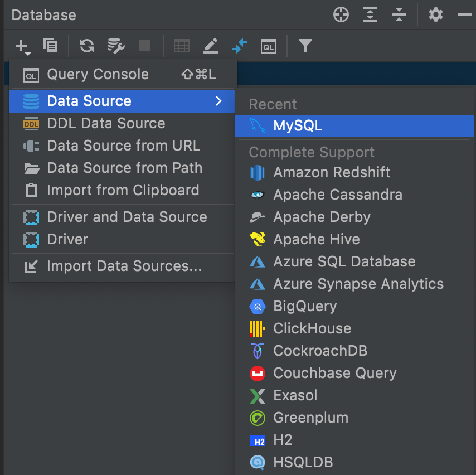Click the Select Opened File target icon
Screen dimensions: 476x475
[341, 14]
